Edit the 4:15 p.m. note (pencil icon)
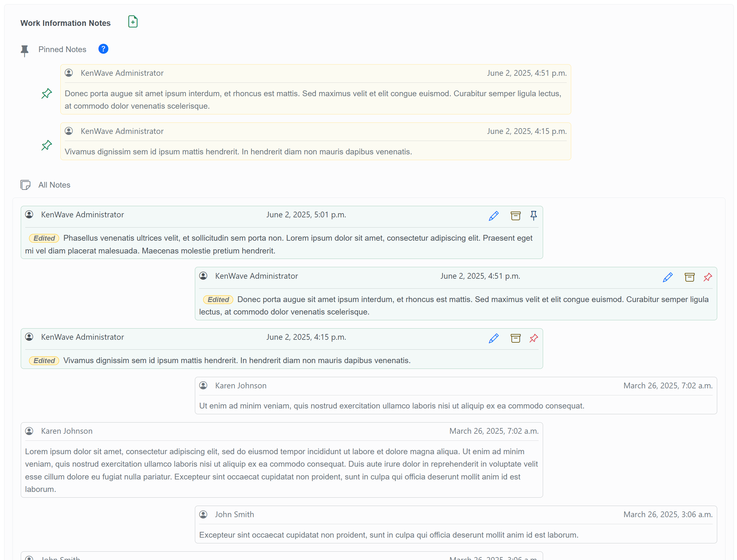 click(494, 338)
